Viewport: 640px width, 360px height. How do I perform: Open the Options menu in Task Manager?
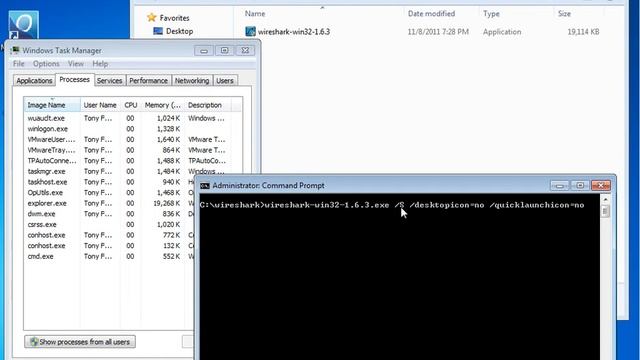click(x=46, y=64)
